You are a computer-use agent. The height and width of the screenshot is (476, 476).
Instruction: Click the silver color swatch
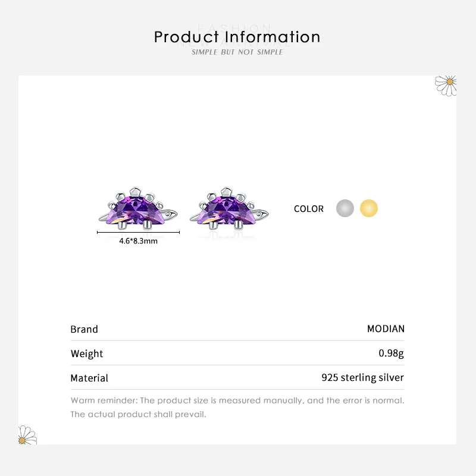click(345, 209)
